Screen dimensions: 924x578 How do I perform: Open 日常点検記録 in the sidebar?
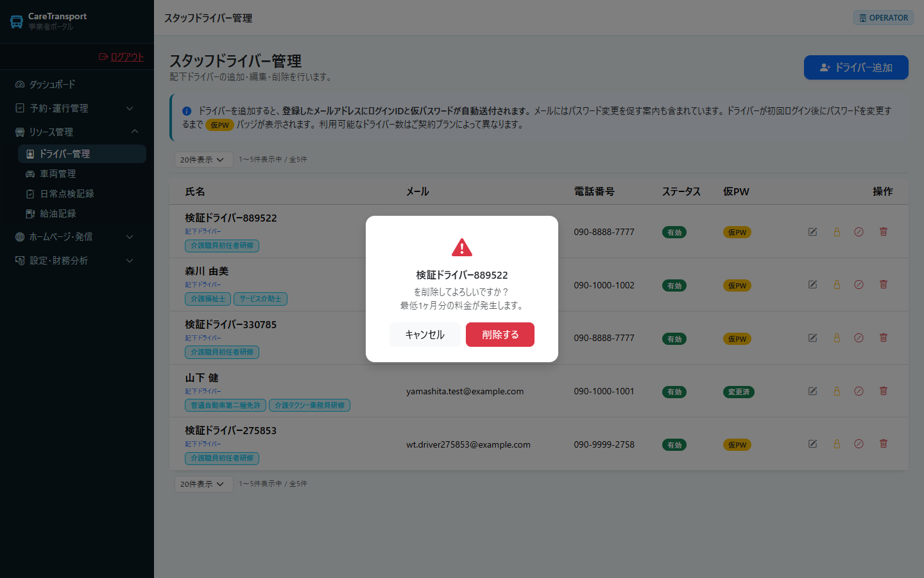point(82,194)
